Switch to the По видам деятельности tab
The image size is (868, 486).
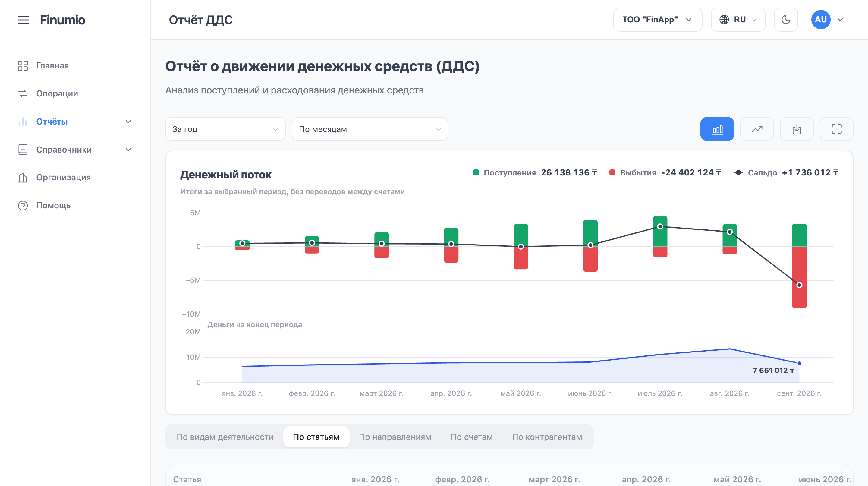tap(225, 437)
